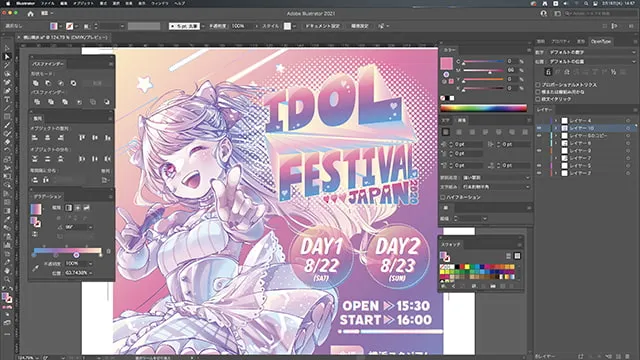Click the Home icon beside window controls
Image resolution: width=640 pixels, height=360 pixels.
31,13
